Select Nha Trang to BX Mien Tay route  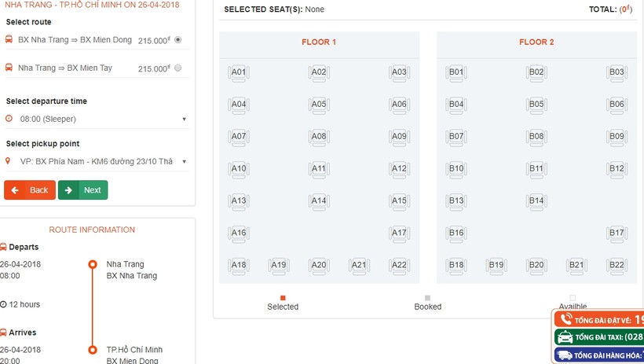point(177,68)
